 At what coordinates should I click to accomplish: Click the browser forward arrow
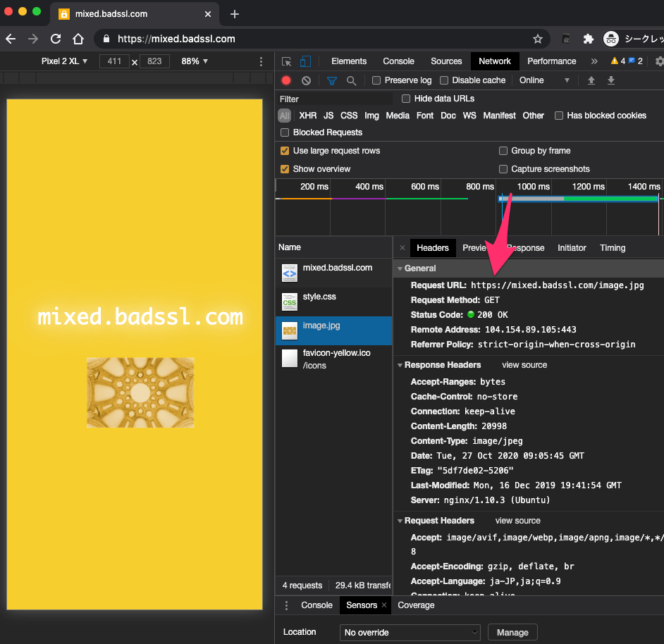[33, 39]
